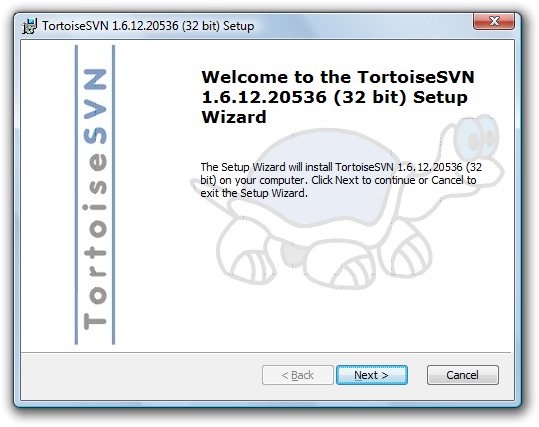Click the title bar text TortoiseSVN 1.6.12.20536 Setup

tap(148, 26)
